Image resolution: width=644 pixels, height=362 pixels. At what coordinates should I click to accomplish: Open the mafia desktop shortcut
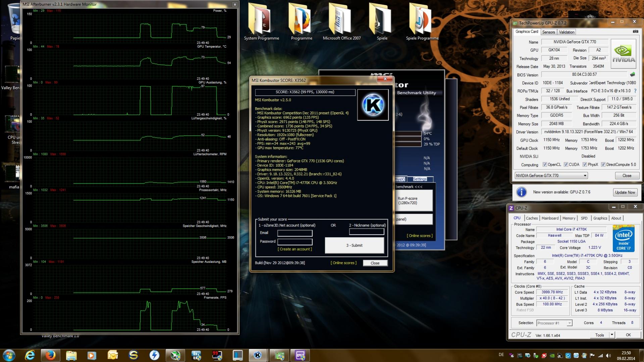[12, 177]
